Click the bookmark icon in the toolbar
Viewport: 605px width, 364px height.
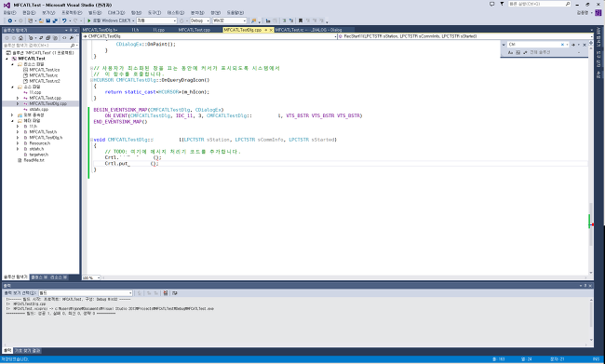[301, 20]
